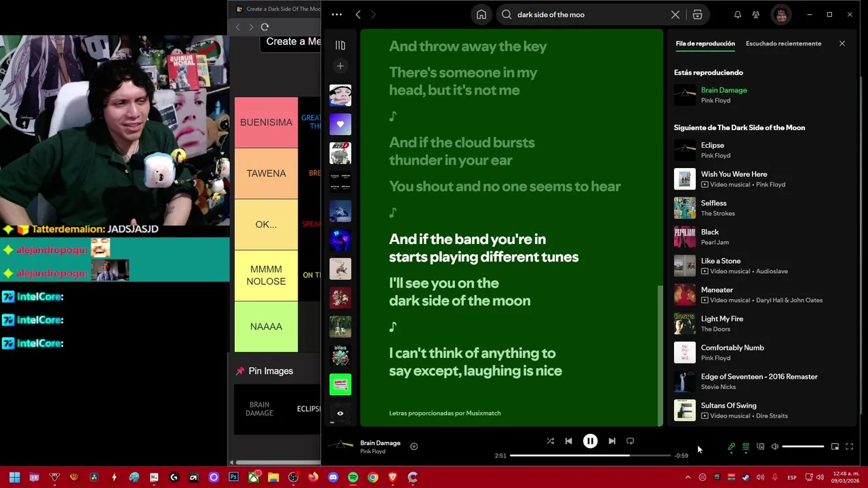Select the green playlist thumbnail in library sidebar
The height and width of the screenshot is (488, 868).
click(340, 384)
